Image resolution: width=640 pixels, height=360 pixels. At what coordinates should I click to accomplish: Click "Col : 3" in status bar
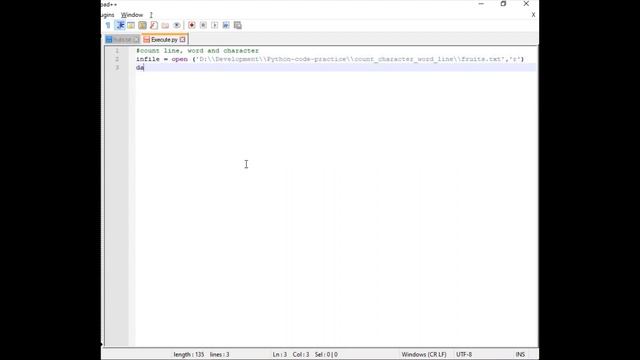point(301,354)
